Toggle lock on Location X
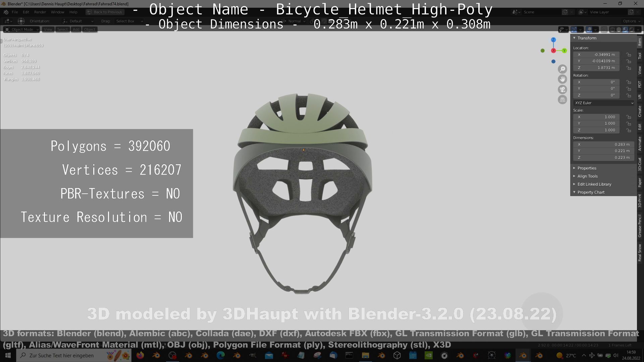This screenshot has width=644, height=362. click(629, 55)
